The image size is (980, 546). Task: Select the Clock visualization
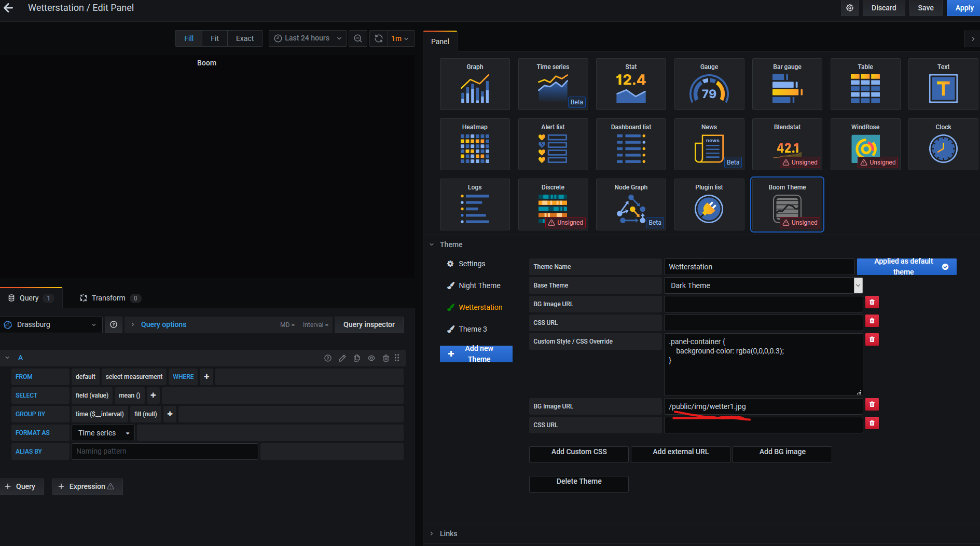click(943, 144)
